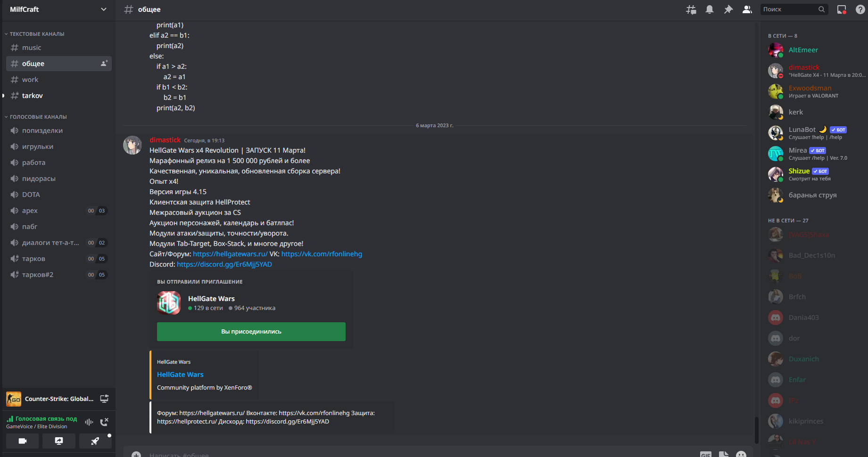The height and width of the screenshot is (457, 868).
Task: Open discord.gg/Er6Mjj5YAD invite link
Action: pyautogui.click(x=224, y=264)
